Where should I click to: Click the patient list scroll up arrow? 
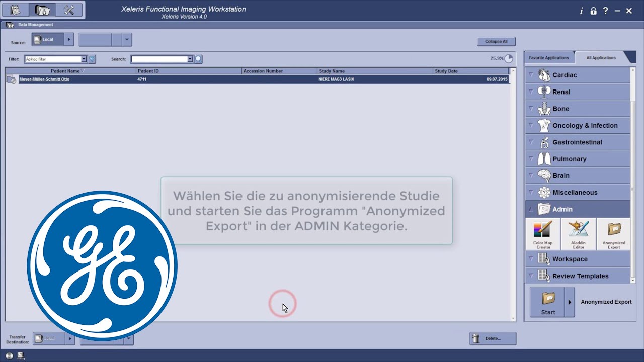pyautogui.click(x=513, y=70)
